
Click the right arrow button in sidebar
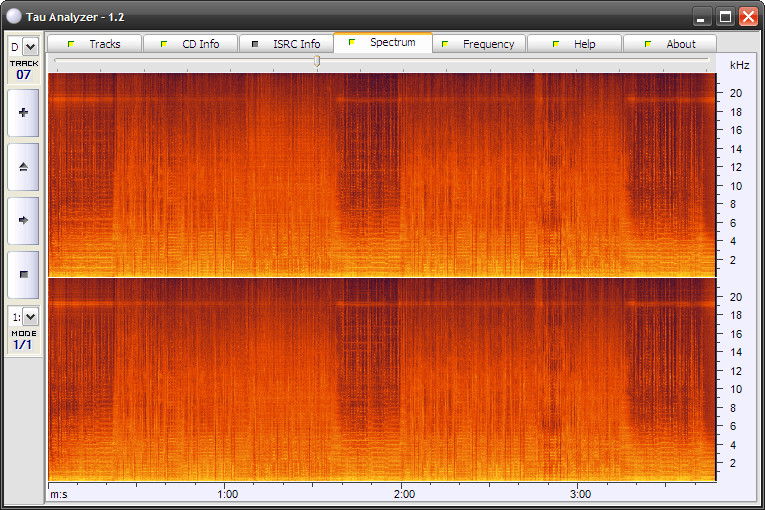23,220
